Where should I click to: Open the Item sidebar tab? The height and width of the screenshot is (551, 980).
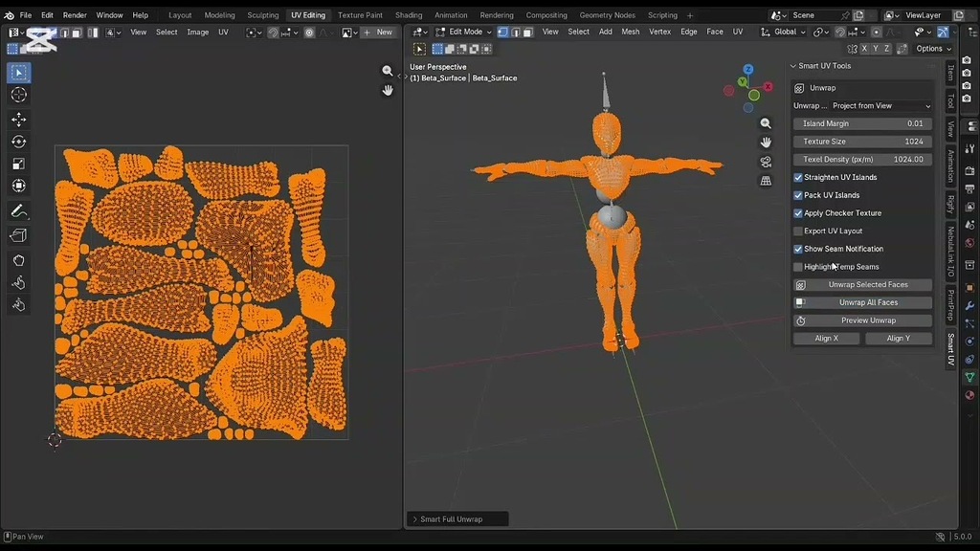click(950, 73)
